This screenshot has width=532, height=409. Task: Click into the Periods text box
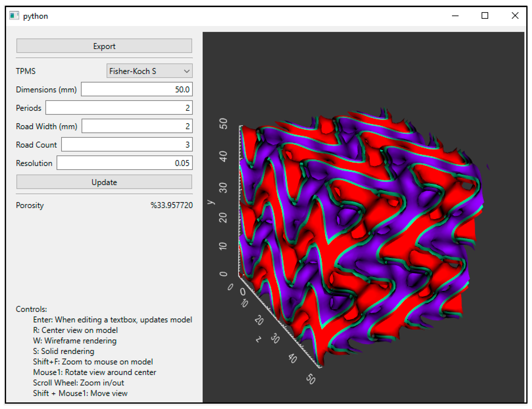coord(119,108)
